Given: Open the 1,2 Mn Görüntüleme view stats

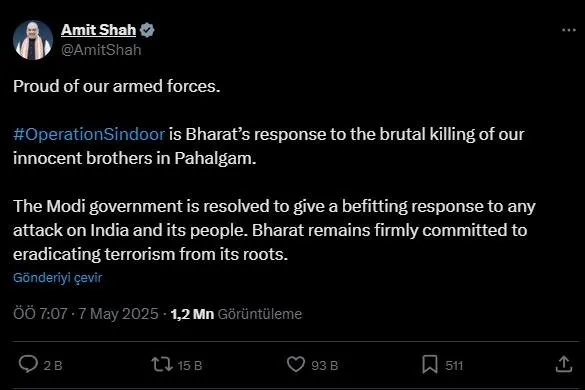Looking at the screenshot, I should point(236,314).
